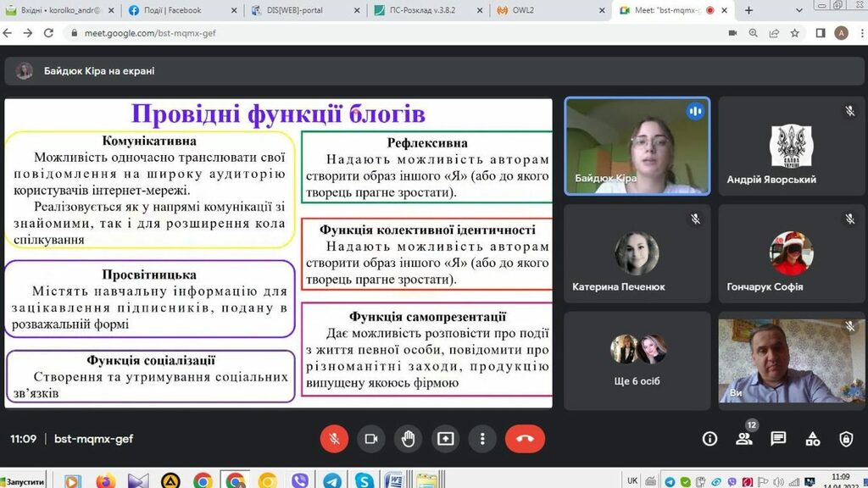
Task: Open the Activities panel icon
Action: click(812, 439)
